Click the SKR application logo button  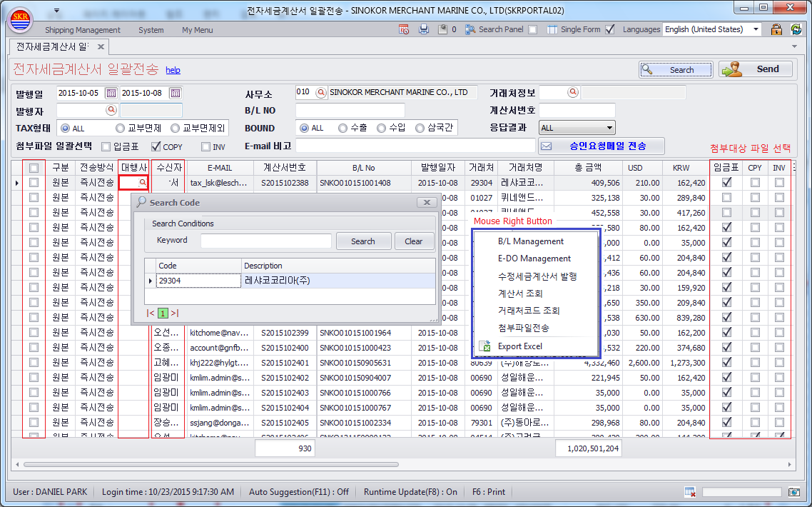[x=21, y=19]
